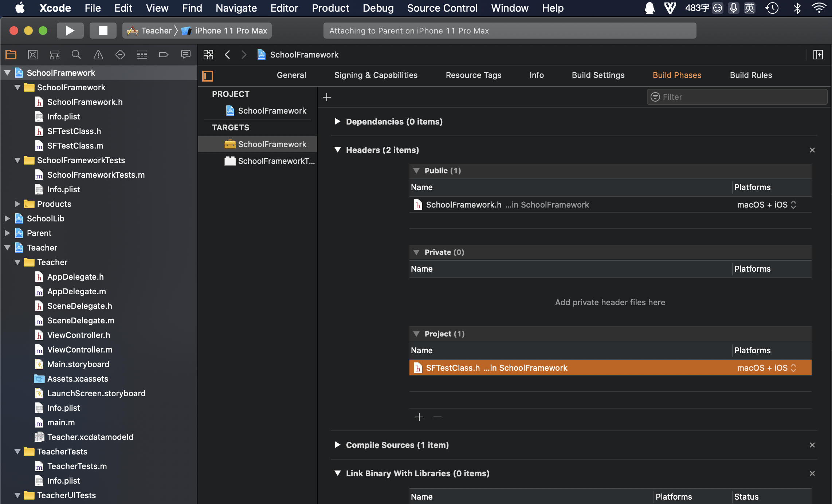Collapse the Headers section
Viewport: 832px width, 504px height.
pos(338,150)
